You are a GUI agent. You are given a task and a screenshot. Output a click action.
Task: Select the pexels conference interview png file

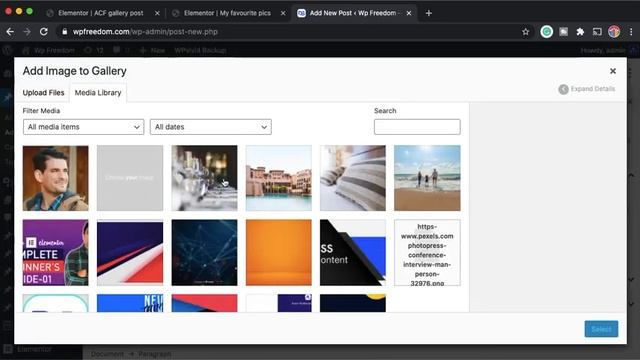[427, 253]
